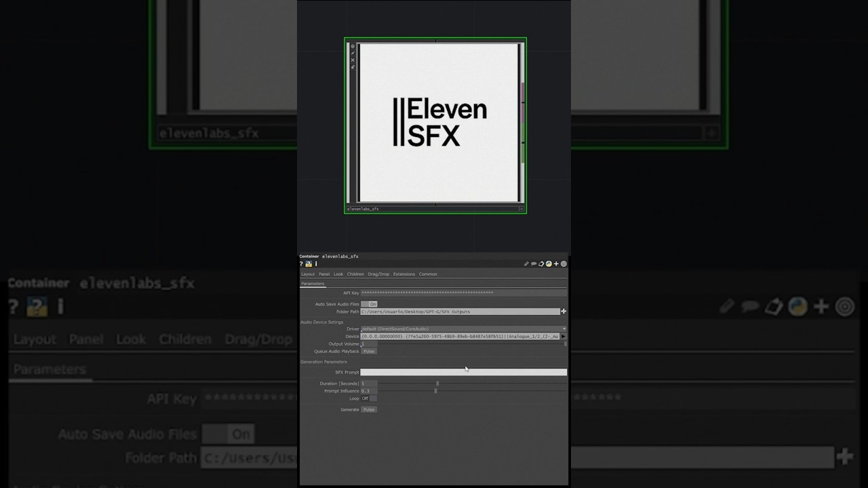Click the top circular flag on the node
Viewport: 868px width, 488px height.
(x=353, y=46)
